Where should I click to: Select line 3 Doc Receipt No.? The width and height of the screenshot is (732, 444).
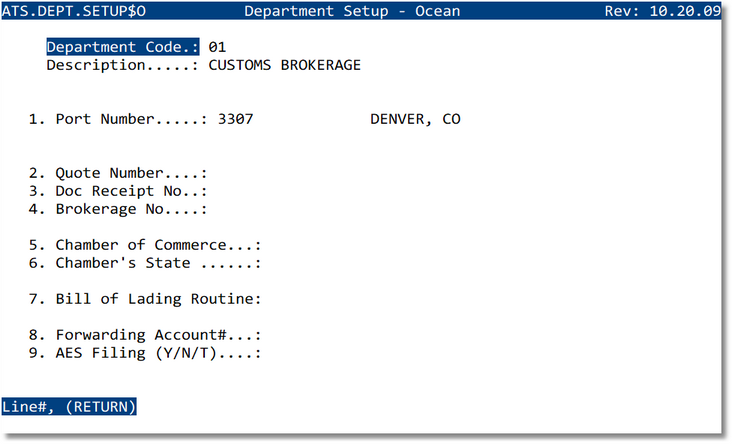pos(118,191)
